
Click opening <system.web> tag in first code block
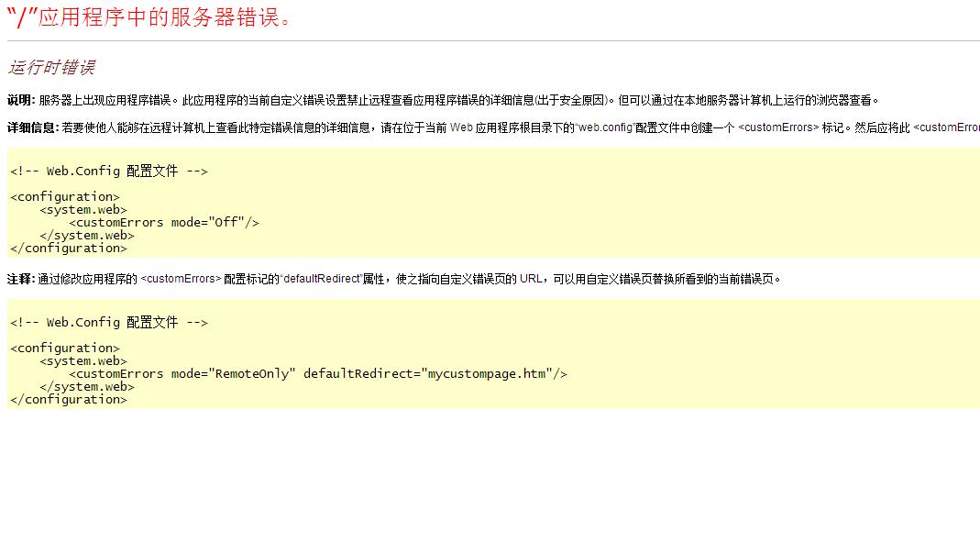coord(83,210)
